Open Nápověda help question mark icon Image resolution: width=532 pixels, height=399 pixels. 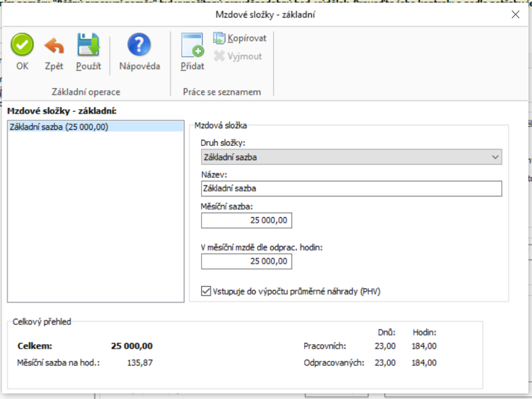click(139, 46)
